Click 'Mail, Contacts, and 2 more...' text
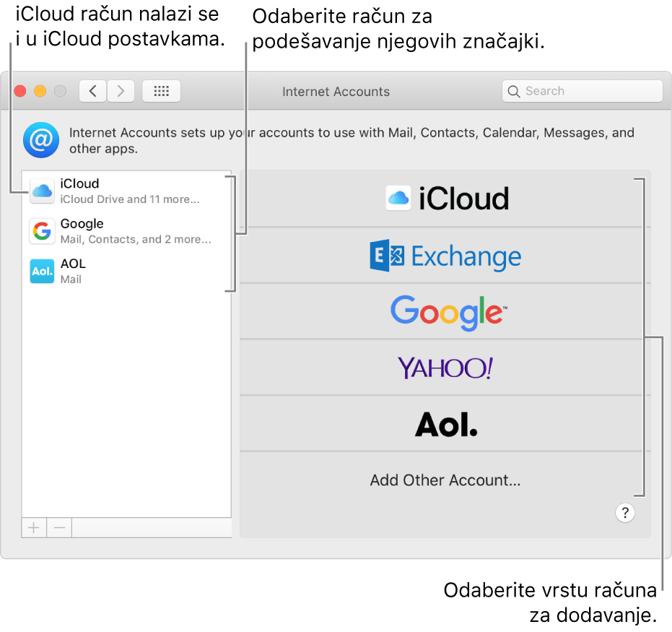This screenshot has width=672, height=632. point(136,239)
